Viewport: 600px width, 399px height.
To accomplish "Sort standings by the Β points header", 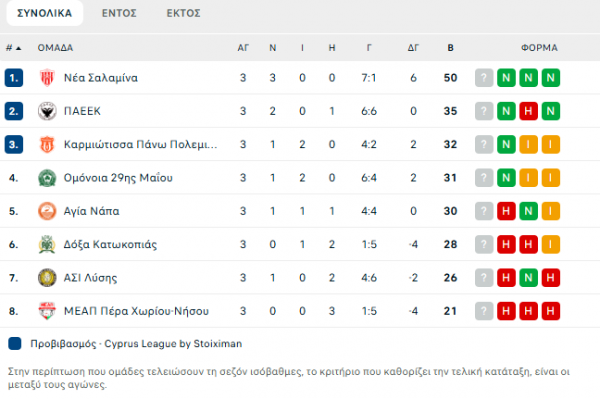I will [x=450, y=48].
